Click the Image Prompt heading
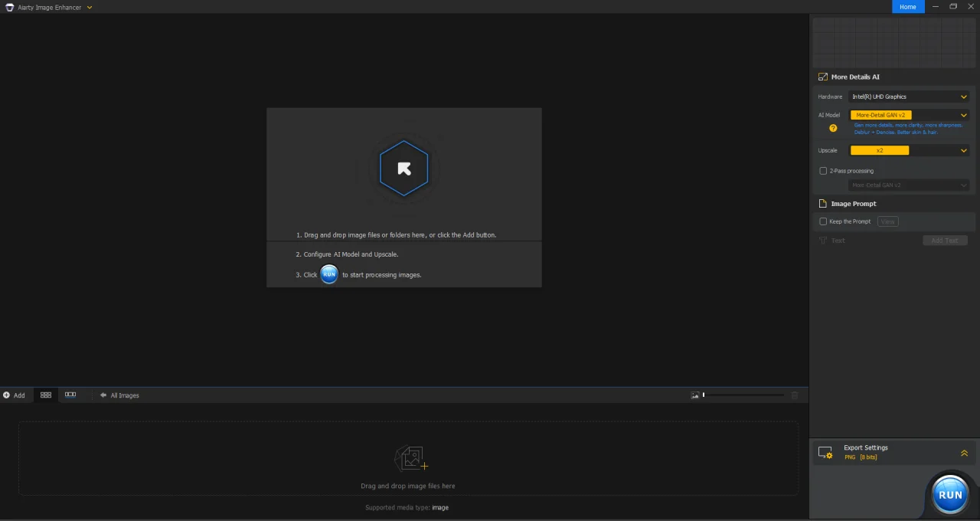Image resolution: width=980 pixels, height=521 pixels. click(x=854, y=204)
